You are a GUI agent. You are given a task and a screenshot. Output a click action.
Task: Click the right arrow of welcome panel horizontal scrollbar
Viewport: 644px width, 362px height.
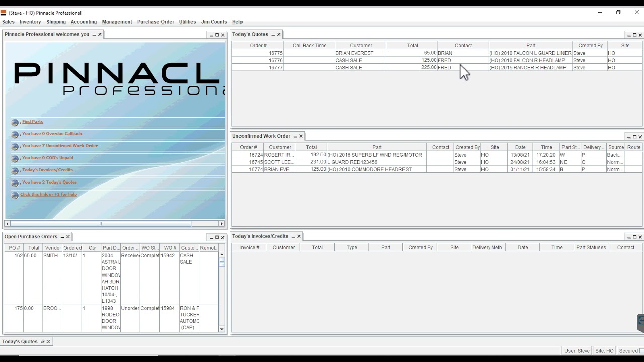click(222, 224)
